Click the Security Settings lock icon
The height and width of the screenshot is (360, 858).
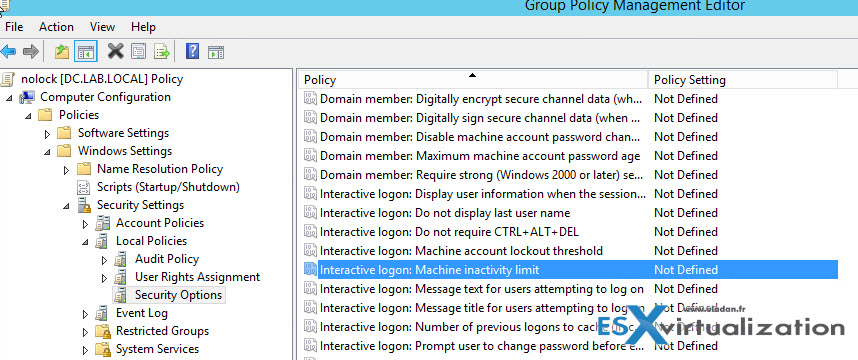pyautogui.click(x=84, y=205)
